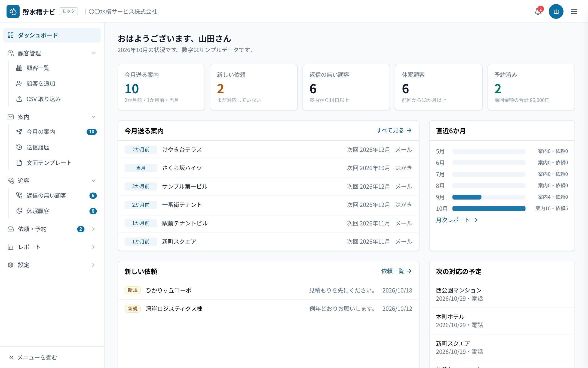
Task: Click the 依頼一覧 link
Action: 397,271
